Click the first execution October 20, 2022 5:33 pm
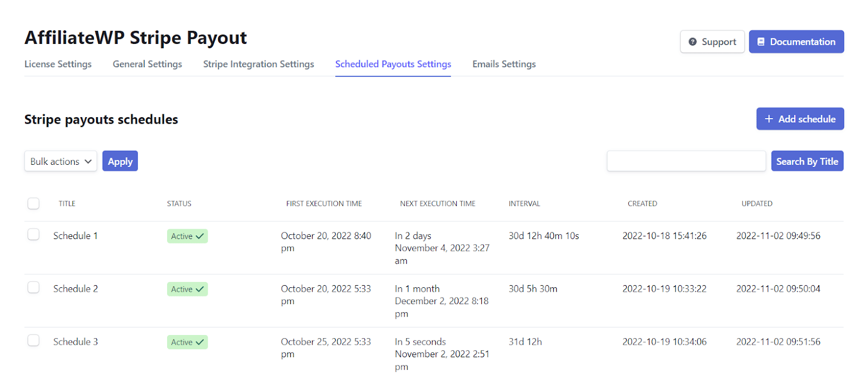Screen dimensions: 868x380 click(x=326, y=295)
